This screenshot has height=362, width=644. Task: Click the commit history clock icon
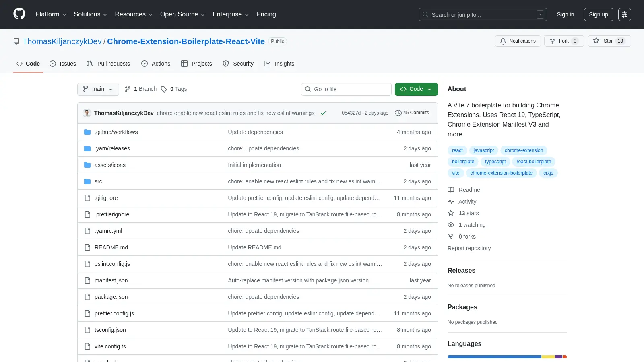click(x=398, y=113)
